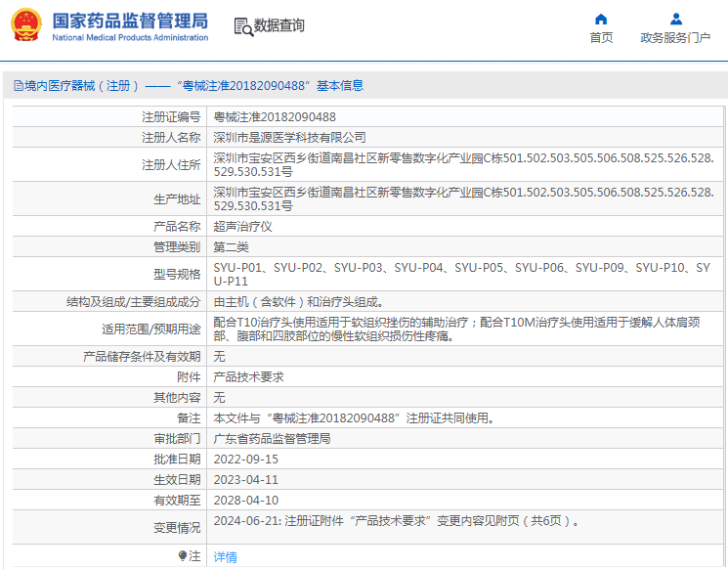
Task: Click the approval date 2022-09-15
Action: [245, 460]
